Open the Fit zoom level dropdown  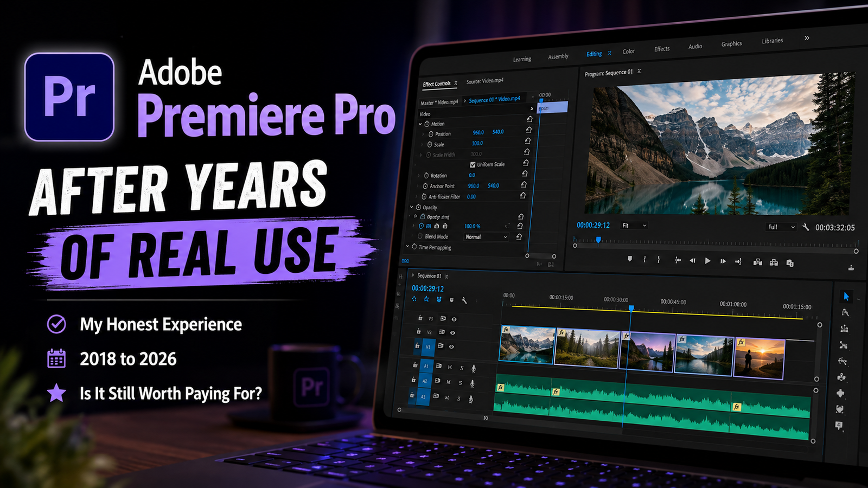click(634, 225)
